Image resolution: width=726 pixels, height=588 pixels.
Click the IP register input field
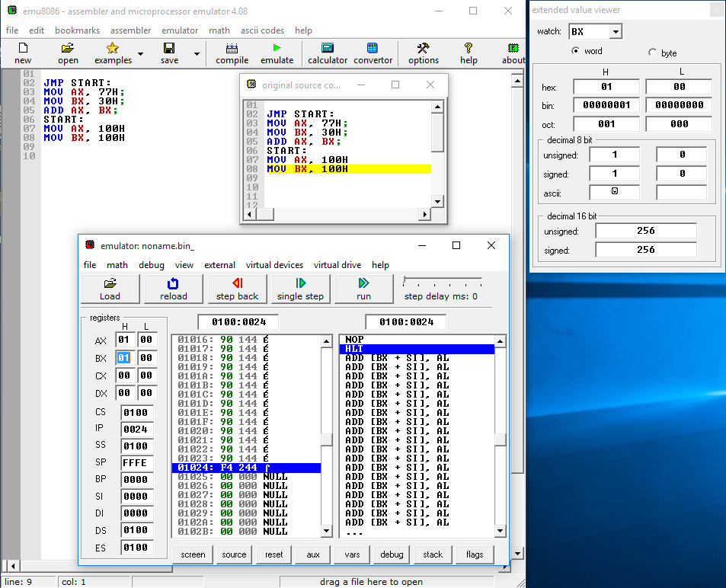[x=136, y=429]
